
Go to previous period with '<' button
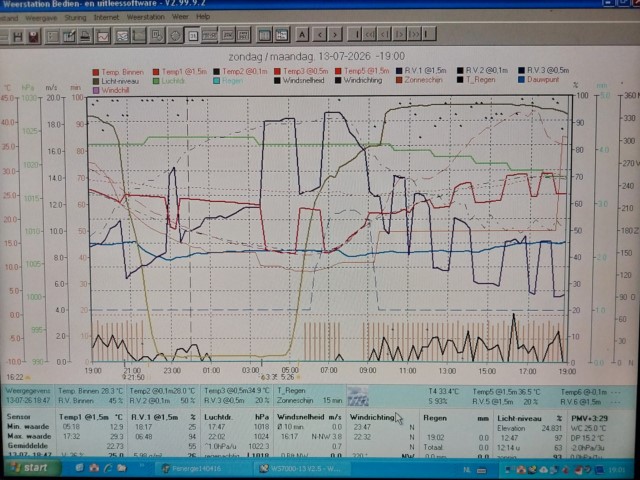[x=320, y=35]
